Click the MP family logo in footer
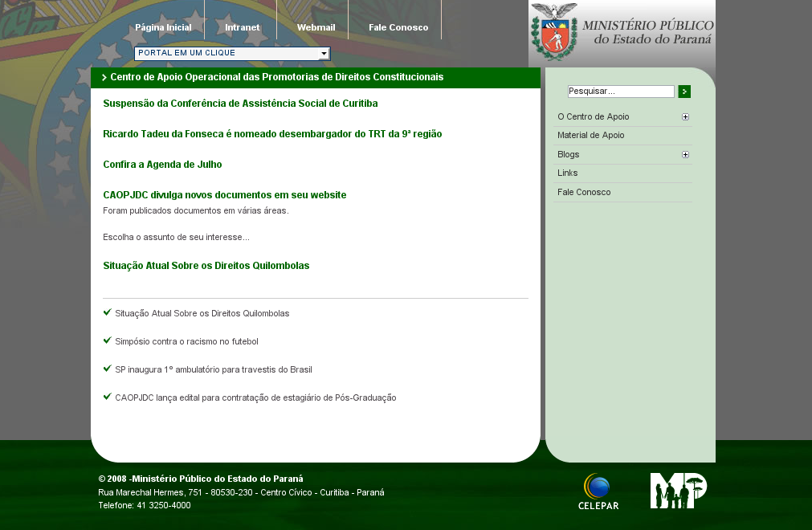Viewport: 812px width, 530px height. click(x=678, y=491)
